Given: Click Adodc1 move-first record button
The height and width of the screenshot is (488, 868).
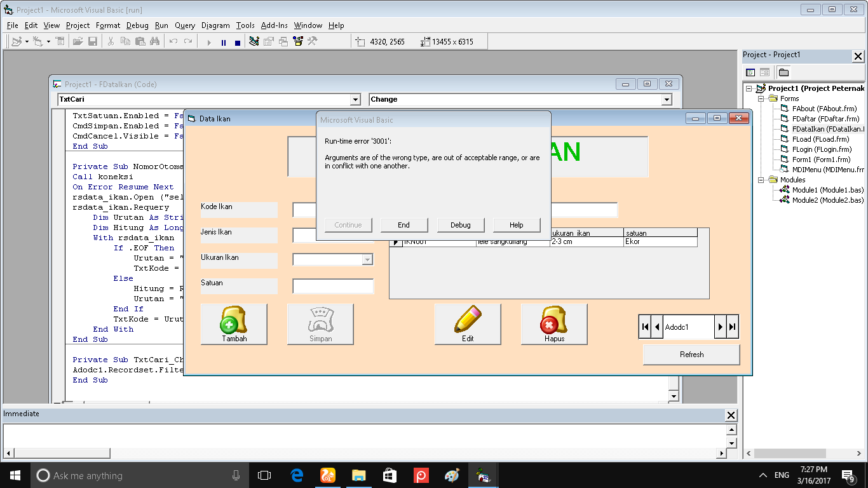Looking at the screenshot, I should (x=645, y=327).
